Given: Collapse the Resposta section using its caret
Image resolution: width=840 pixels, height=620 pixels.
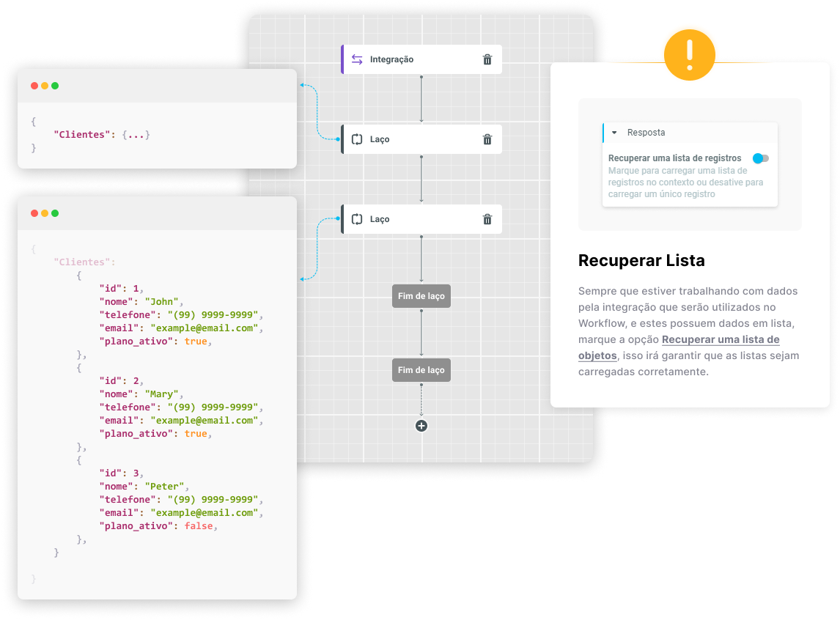Looking at the screenshot, I should point(614,133).
